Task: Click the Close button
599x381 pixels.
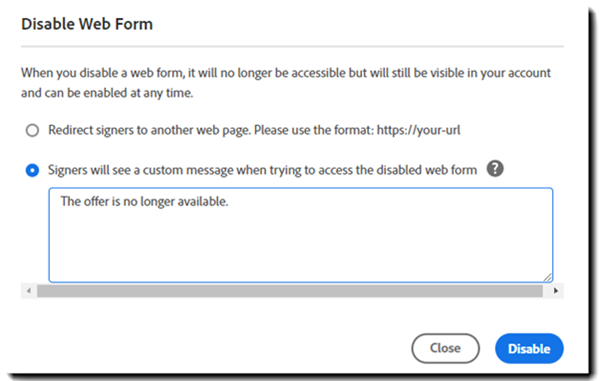Action: [445, 348]
